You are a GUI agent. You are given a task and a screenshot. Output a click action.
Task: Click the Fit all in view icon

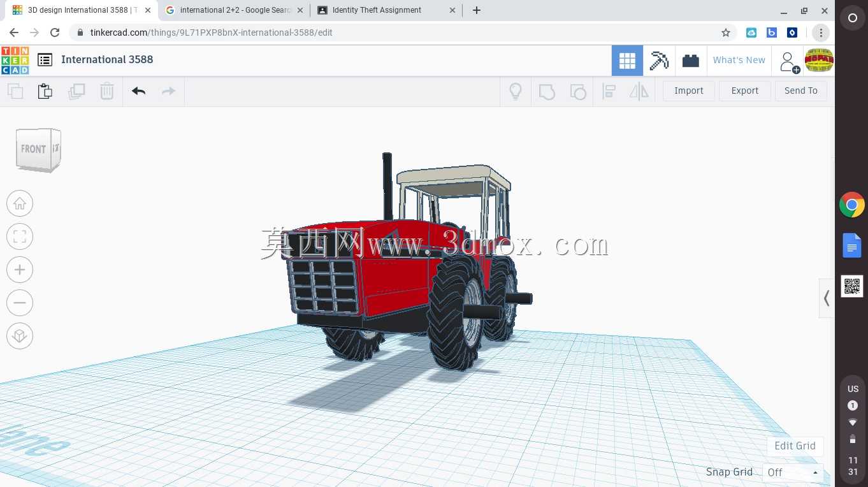[x=20, y=236]
